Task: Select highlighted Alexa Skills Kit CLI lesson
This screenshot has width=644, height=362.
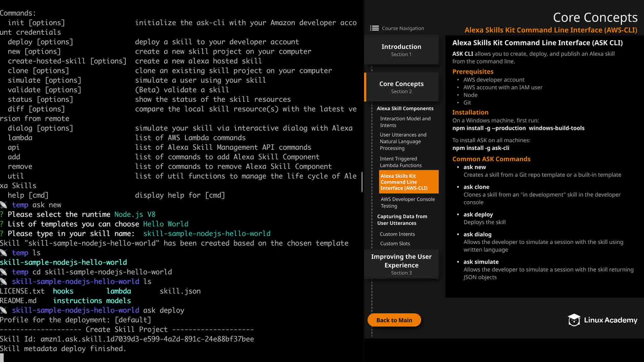Action: click(408, 182)
